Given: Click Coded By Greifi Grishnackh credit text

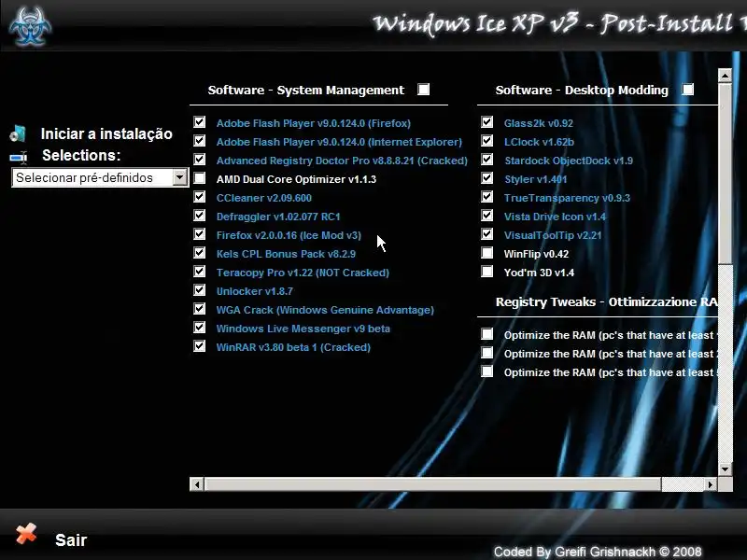Looking at the screenshot, I should coord(598,552).
